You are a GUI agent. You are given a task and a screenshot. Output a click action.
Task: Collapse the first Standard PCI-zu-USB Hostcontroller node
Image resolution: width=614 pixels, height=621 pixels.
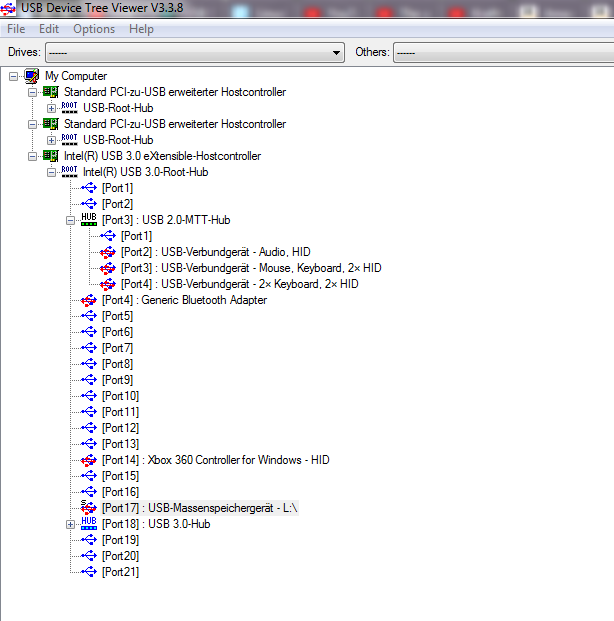click(32, 92)
